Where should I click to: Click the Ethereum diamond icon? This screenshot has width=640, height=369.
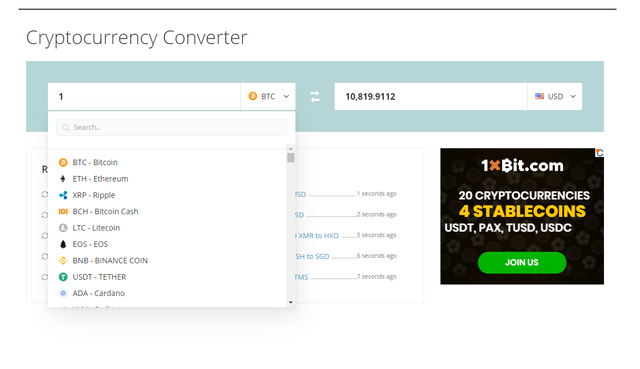[x=63, y=179]
